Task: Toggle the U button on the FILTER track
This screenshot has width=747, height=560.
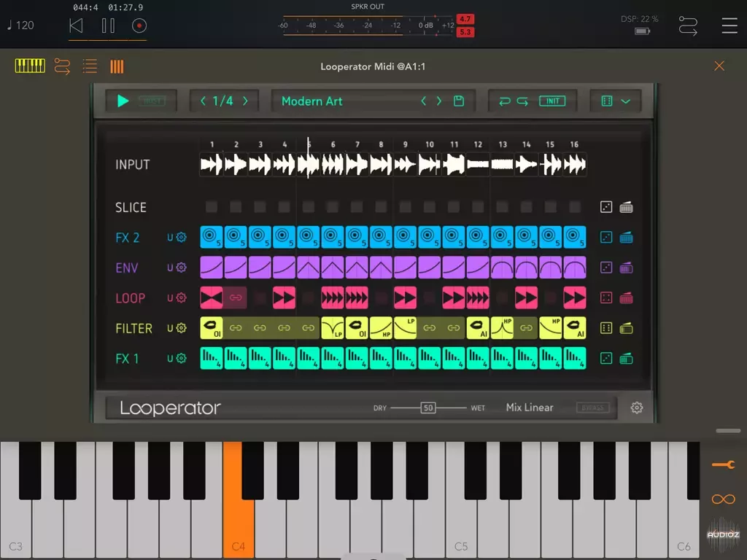Action: point(170,328)
